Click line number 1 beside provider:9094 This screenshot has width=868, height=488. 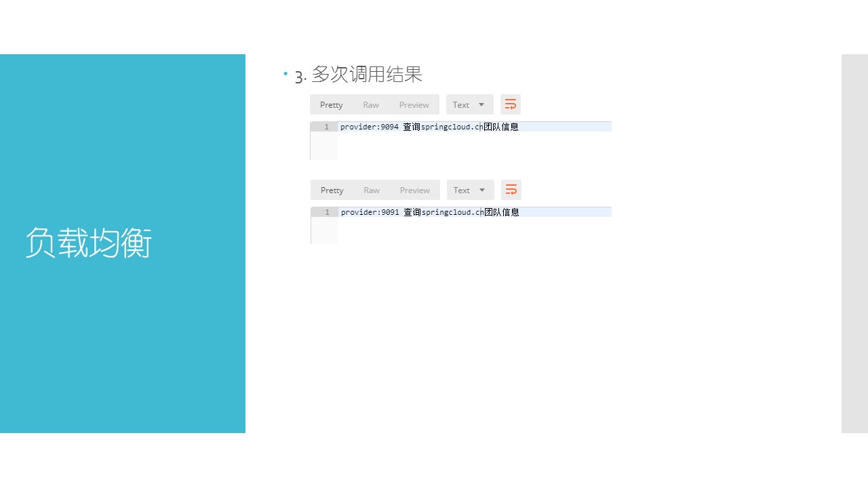pos(326,127)
